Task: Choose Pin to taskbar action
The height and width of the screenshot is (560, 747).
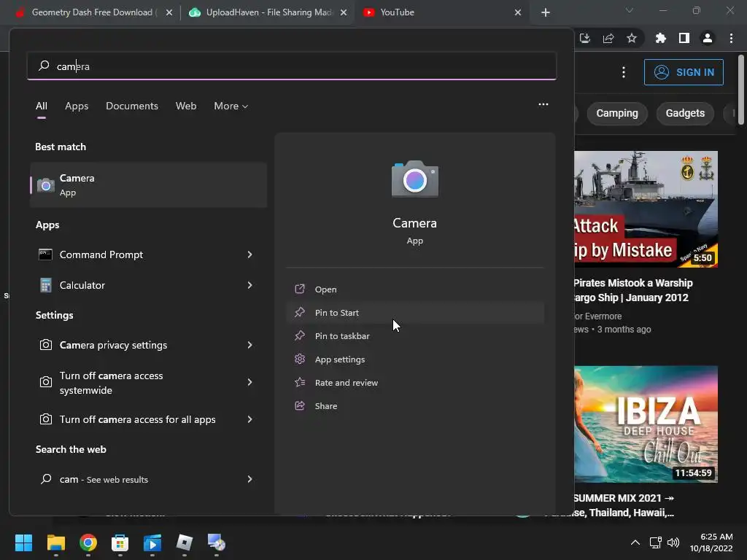Action: pos(415,335)
